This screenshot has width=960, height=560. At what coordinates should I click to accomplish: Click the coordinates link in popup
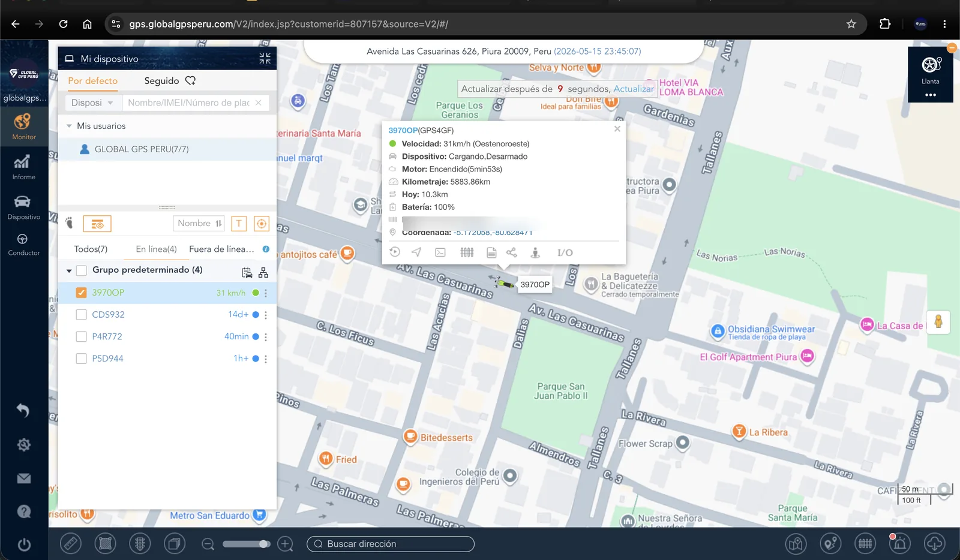coord(493,232)
